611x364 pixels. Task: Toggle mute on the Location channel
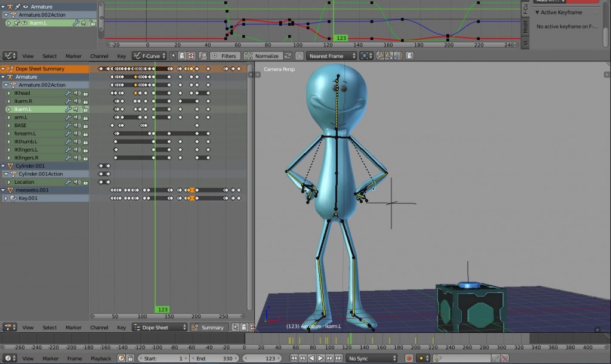click(x=76, y=181)
